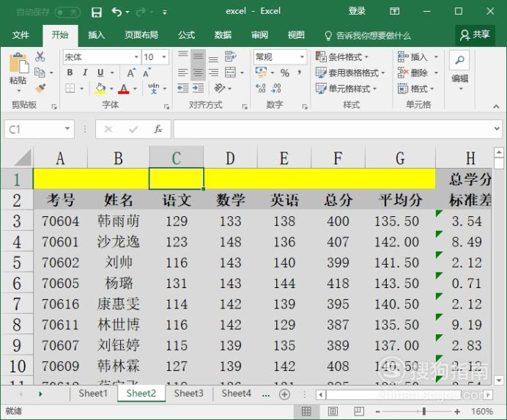
Task: Click the Save icon in title bar
Action: point(97,12)
